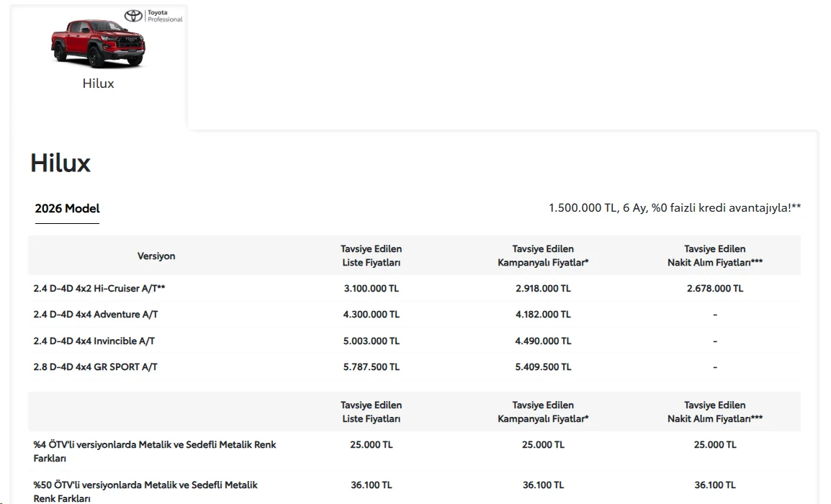Click the 4.490.000 TL Invincible campaign price

tap(543, 341)
